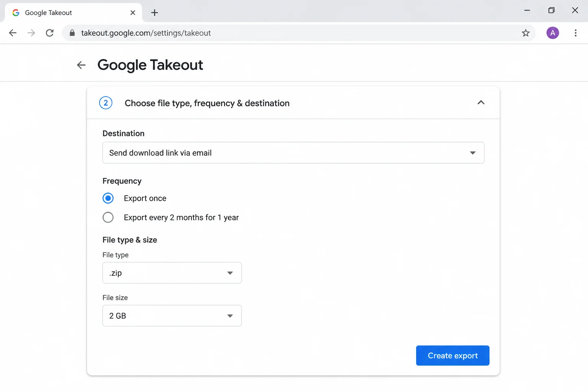Click the 'Export once' label text
Screen dimensions: 588x392
145,198
